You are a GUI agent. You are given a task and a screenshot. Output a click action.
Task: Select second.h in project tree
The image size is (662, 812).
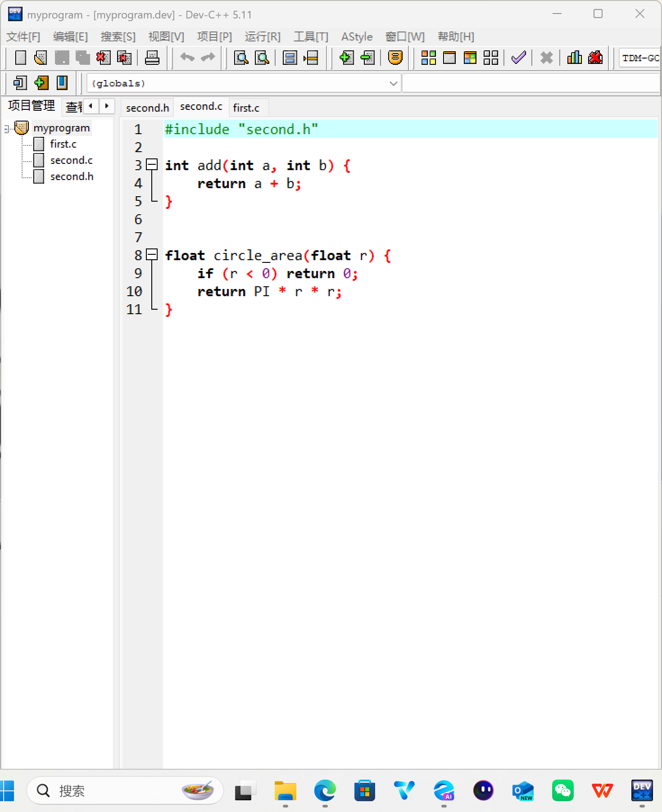[x=72, y=176]
